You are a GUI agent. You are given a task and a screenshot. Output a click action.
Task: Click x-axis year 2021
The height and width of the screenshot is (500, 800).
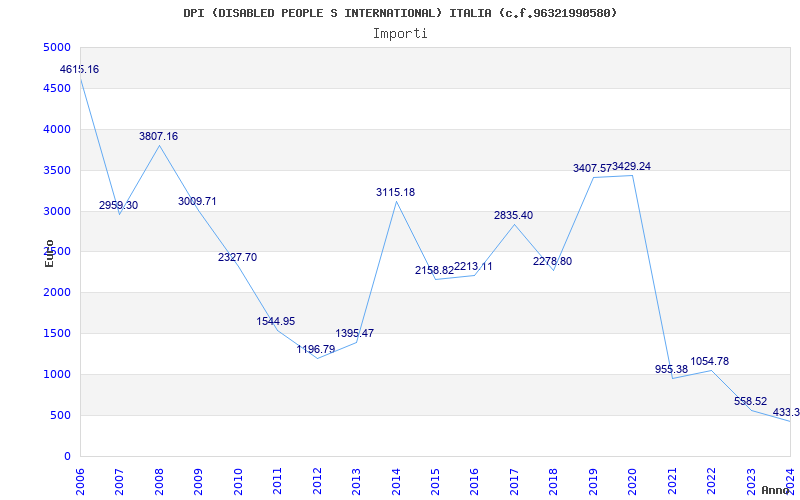pos(672,480)
